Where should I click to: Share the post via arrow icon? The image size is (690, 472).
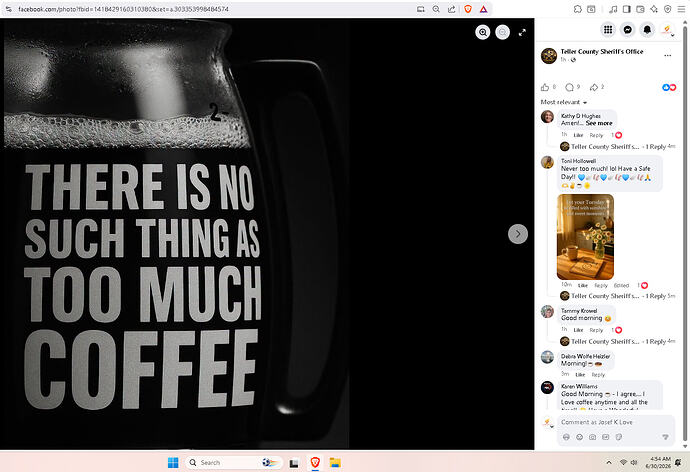click(x=594, y=87)
